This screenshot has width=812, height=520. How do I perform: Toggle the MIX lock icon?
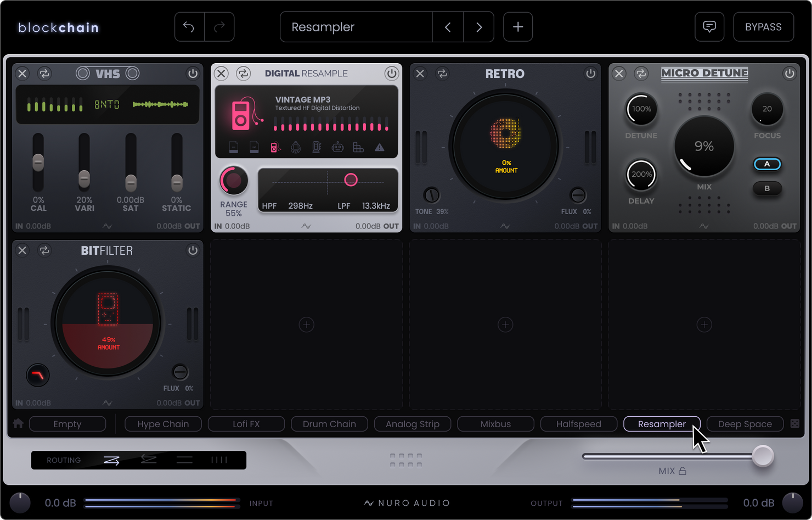683,471
